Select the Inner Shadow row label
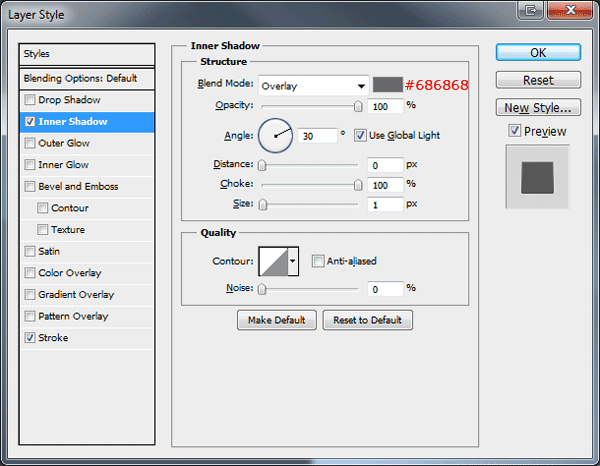 pyautogui.click(x=73, y=122)
